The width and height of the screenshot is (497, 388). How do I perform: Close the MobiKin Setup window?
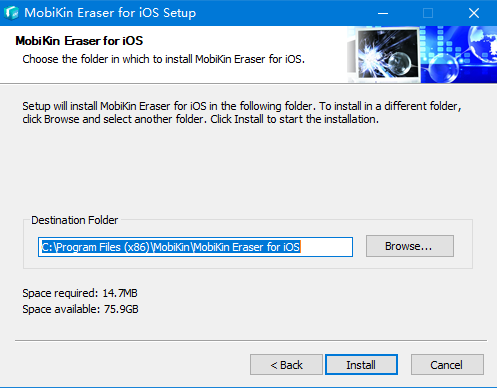click(474, 13)
